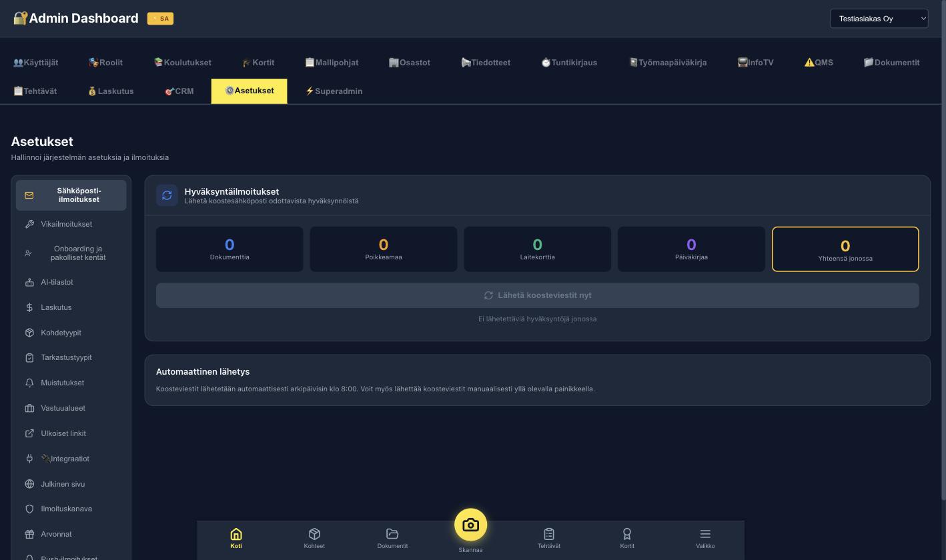Screen dimensions: 946x560
Task: Switch to the Käyttäjät tab
Action: click(x=36, y=63)
